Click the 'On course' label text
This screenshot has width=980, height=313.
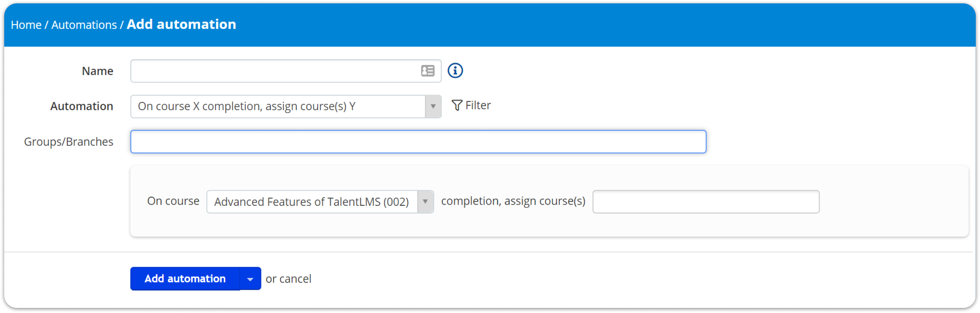tap(173, 201)
